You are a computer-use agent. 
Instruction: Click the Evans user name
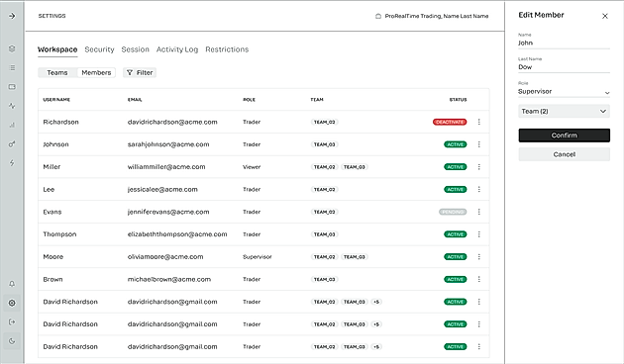coord(52,212)
